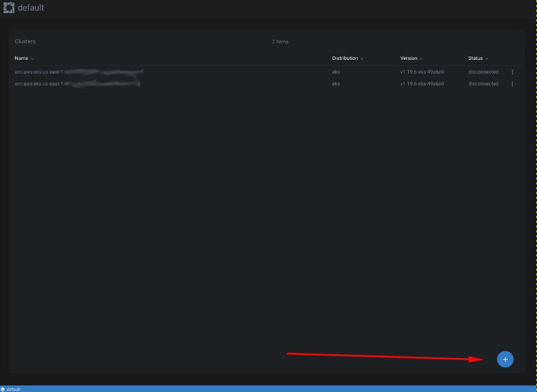The height and width of the screenshot is (392, 537).
Task: Open the second cluster's three-dot menu
Action: pos(512,84)
